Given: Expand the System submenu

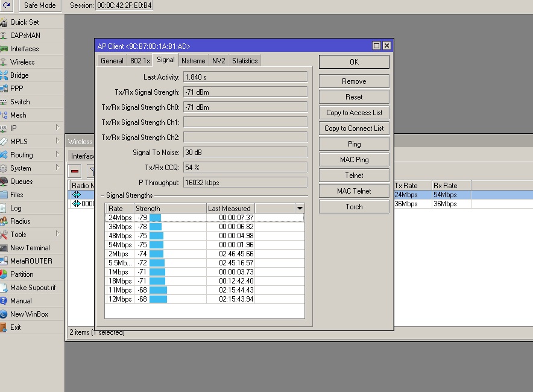Looking at the screenshot, I should (57, 168).
